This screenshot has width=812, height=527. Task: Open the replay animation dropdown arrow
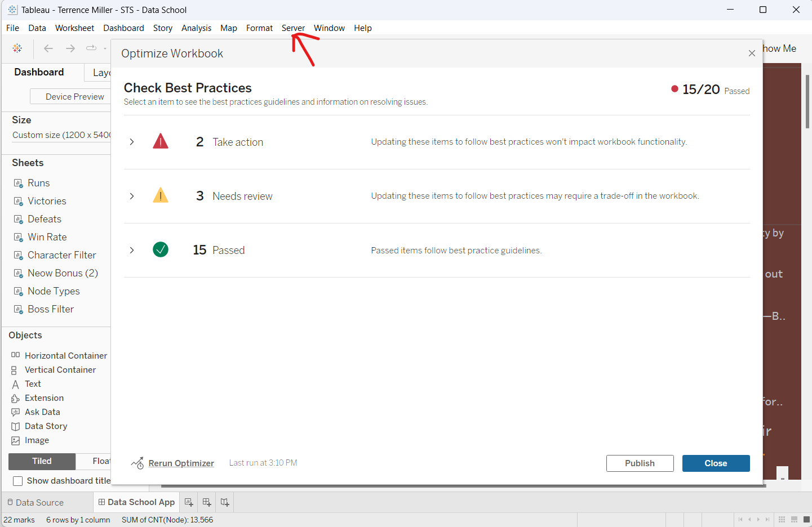click(x=105, y=48)
